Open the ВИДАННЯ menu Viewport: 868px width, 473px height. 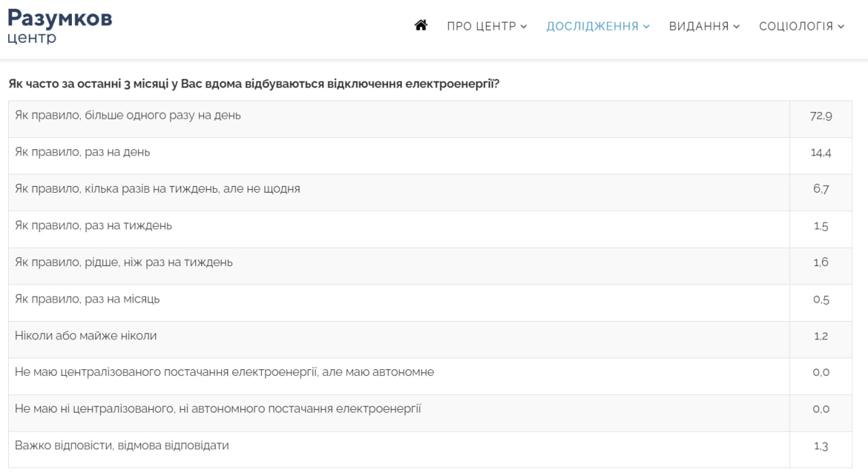(x=699, y=26)
